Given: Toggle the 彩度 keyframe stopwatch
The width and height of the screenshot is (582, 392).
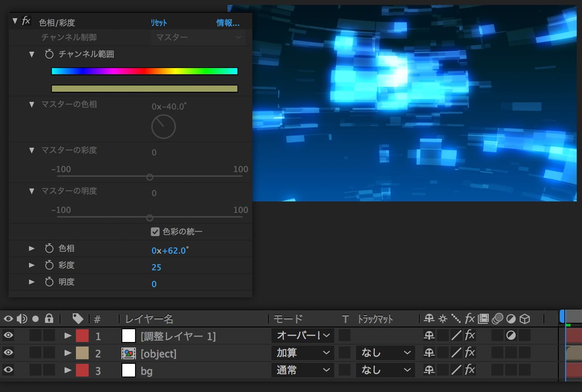Looking at the screenshot, I should tap(49, 265).
